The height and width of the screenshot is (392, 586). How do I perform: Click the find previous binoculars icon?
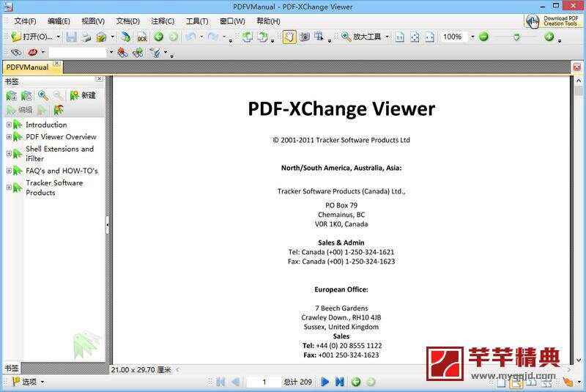[x=122, y=53]
